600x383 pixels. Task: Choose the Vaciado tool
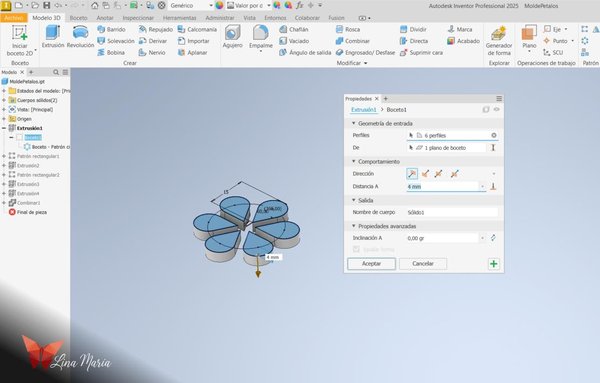point(294,41)
